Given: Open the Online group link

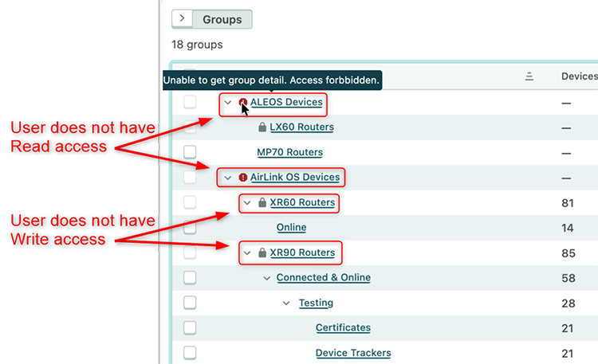Looking at the screenshot, I should point(291,228).
